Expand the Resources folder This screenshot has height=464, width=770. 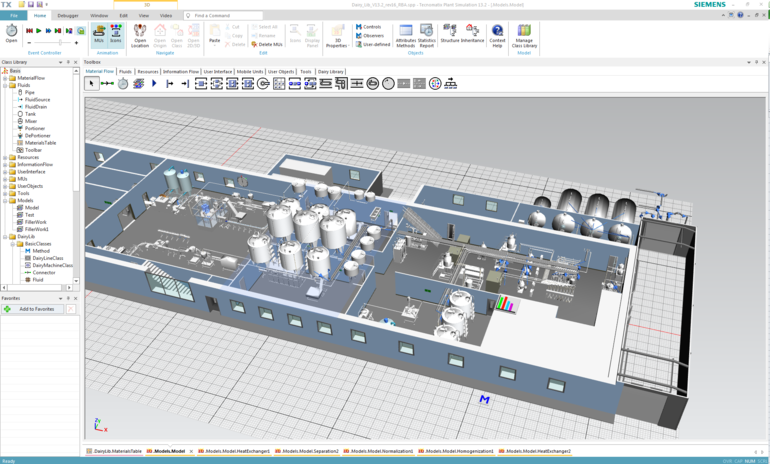point(5,158)
